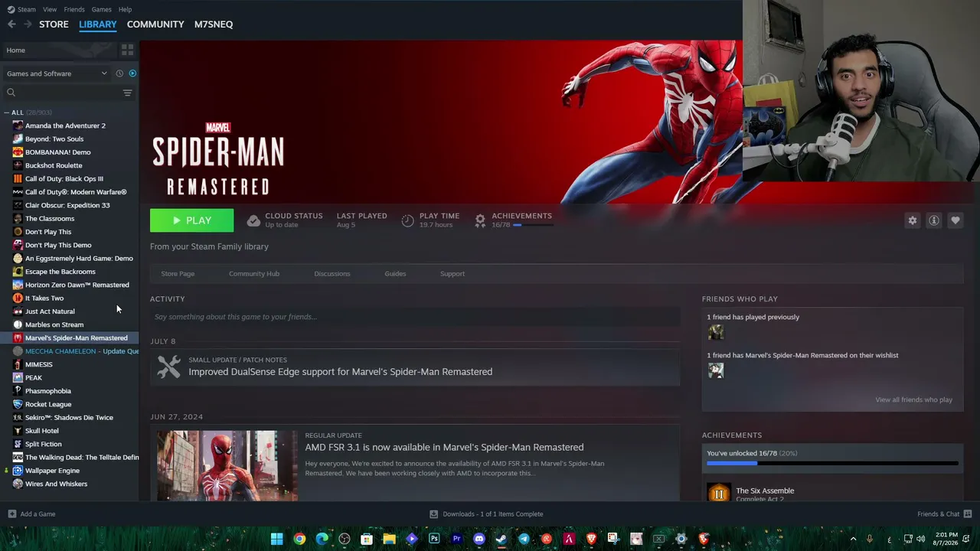Open the Friends menu
This screenshot has height=551, width=980.
pyautogui.click(x=74, y=9)
